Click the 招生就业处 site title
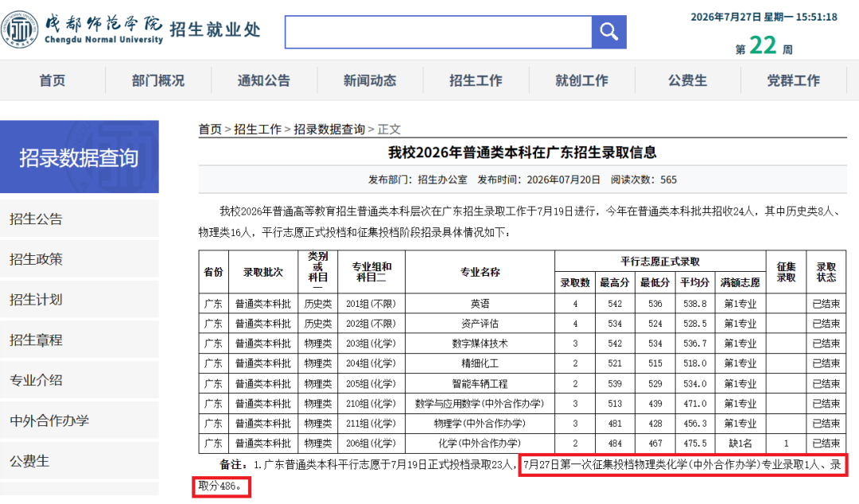 point(215,29)
